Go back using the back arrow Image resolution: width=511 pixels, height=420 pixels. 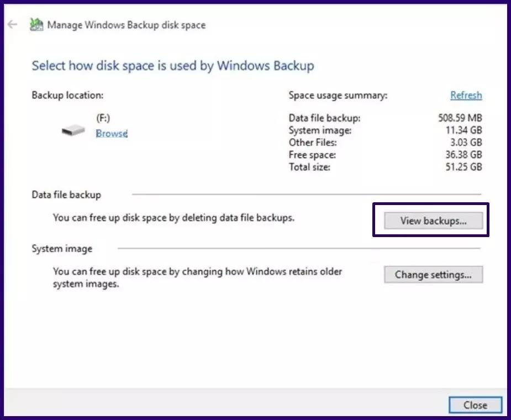pos(12,24)
